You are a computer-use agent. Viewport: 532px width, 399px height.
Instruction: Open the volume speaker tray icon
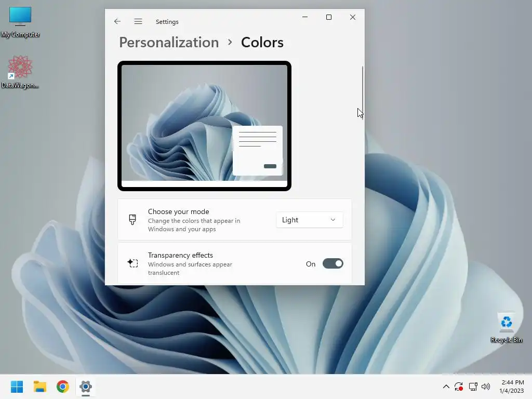pos(486,387)
